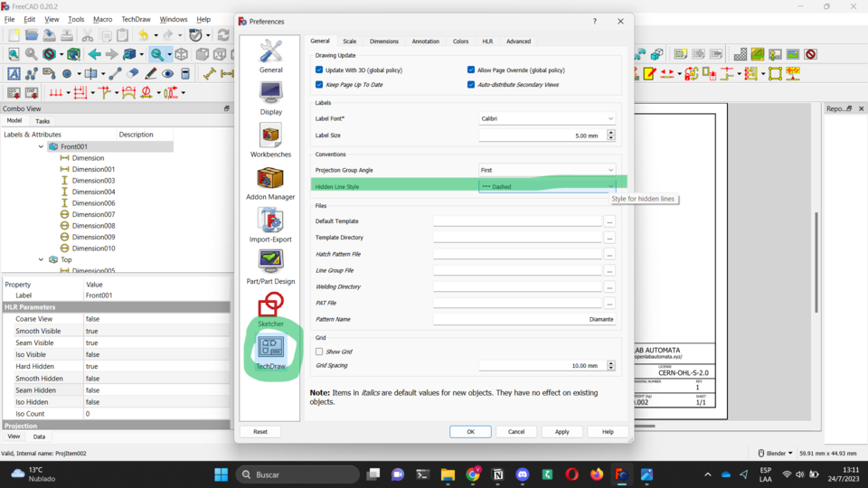Click the Cancel button

(x=516, y=432)
